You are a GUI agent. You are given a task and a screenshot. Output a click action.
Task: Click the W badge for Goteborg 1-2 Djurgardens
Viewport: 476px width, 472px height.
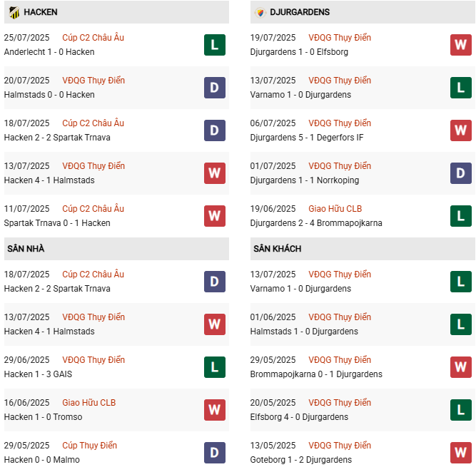point(461,453)
